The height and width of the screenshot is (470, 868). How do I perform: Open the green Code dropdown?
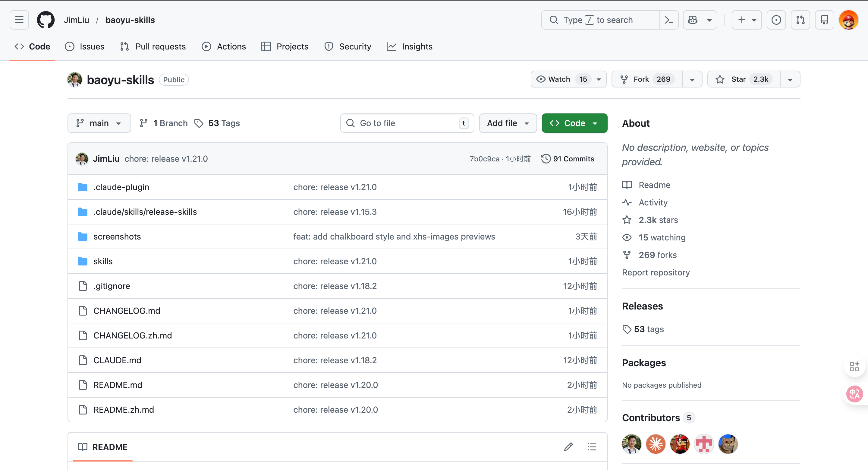point(574,123)
